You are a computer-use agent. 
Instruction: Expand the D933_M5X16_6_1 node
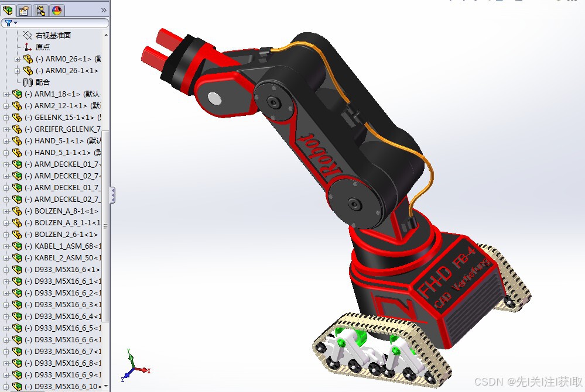(x=6, y=281)
